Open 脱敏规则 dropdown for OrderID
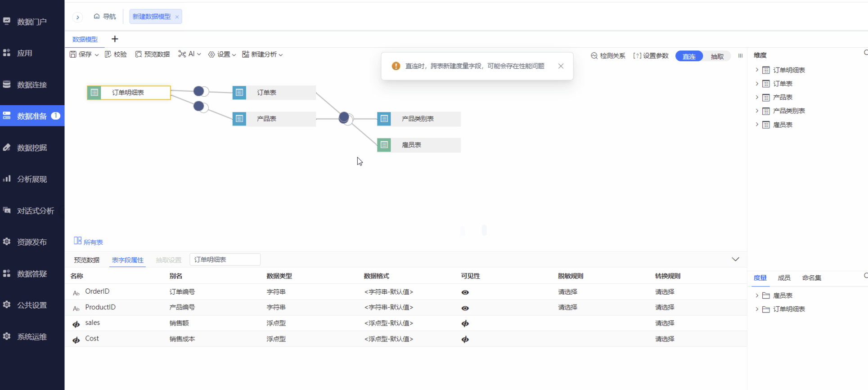This screenshot has width=868, height=390. point(568,292)
